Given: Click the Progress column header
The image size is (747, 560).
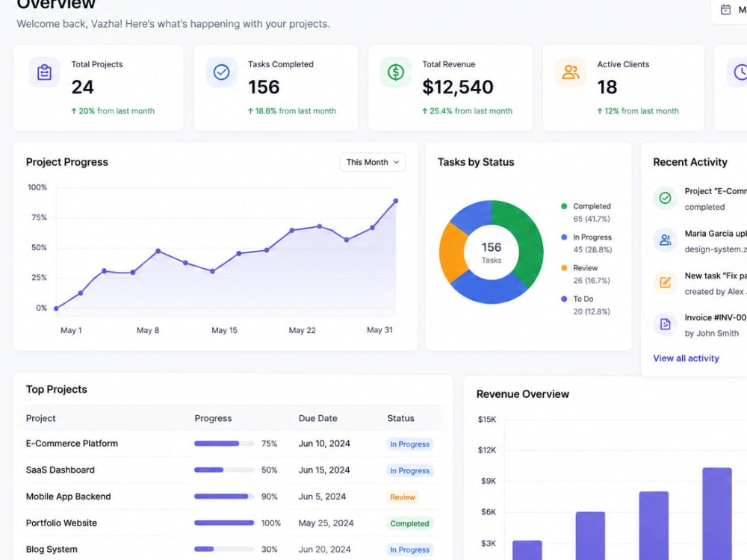Looking at the screenshot, I should tap(213, 419).
